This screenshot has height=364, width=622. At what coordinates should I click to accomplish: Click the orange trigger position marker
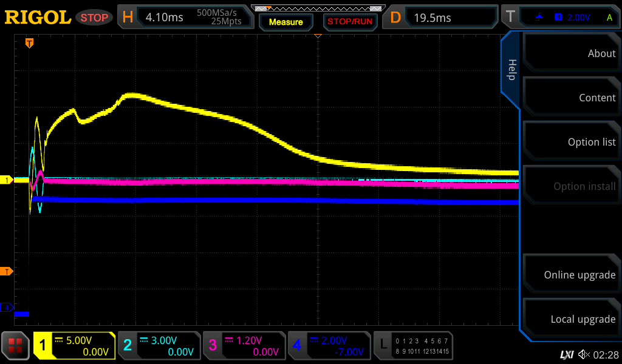pos(29,43)
